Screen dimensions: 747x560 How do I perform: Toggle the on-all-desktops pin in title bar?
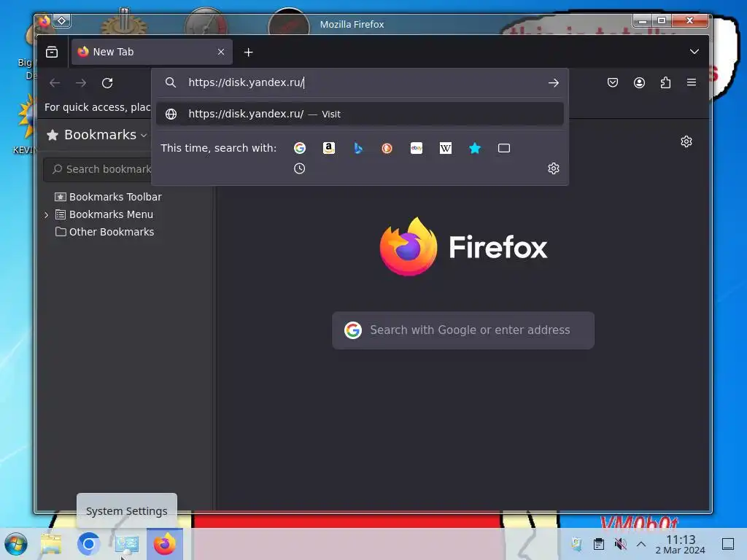pyautogui.click(x=62, y=21)
